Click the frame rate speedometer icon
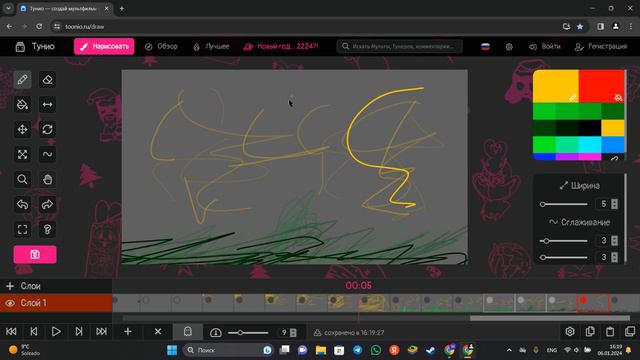Screen dimensions: 640x360 (216, 333)
